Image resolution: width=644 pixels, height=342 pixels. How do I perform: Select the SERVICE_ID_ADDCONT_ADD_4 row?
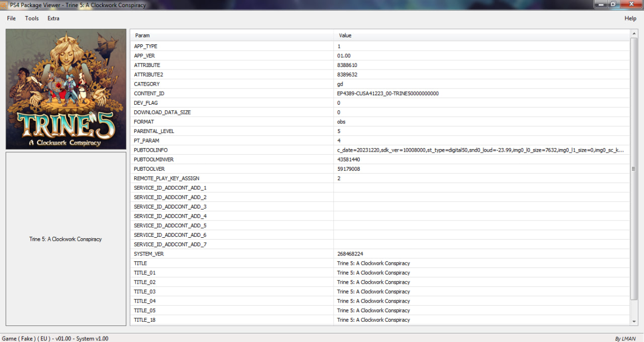(380, 216)
